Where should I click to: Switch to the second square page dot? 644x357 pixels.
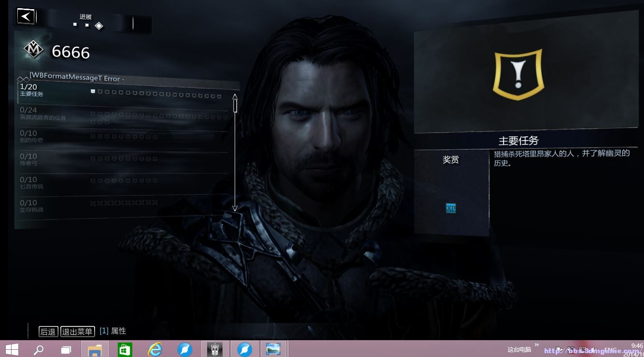(87, 25)
